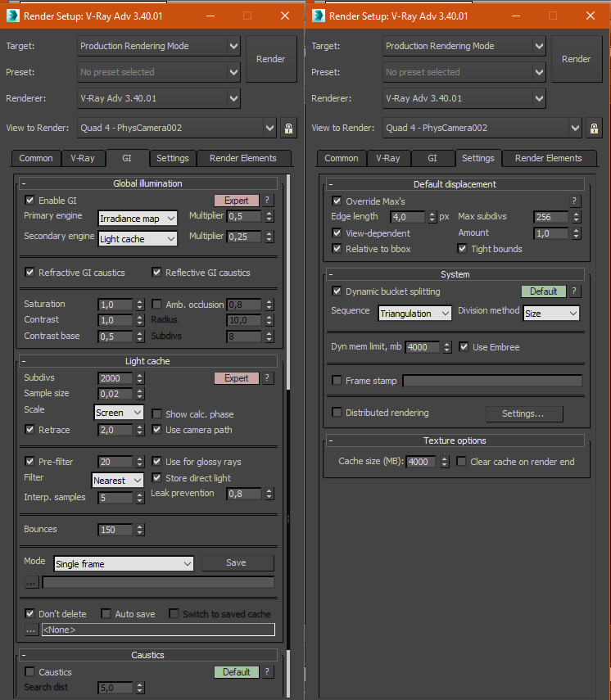The height and width of the screenshot is (700, 611).
Task: Click lock icon in left window View to Render
Action: coord(288,129)
